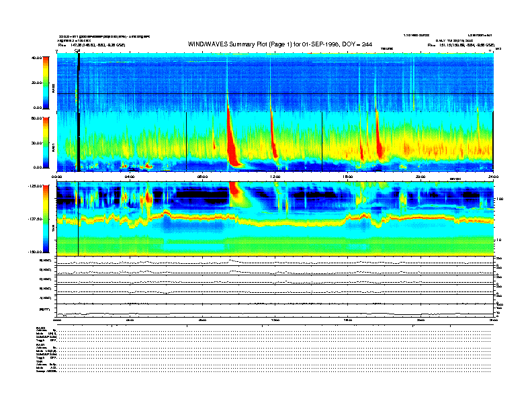This screenshot has height=411, width=532.
Task: Click the 20:00 tick label under RAD1 panel
Action: coord(420,177)
